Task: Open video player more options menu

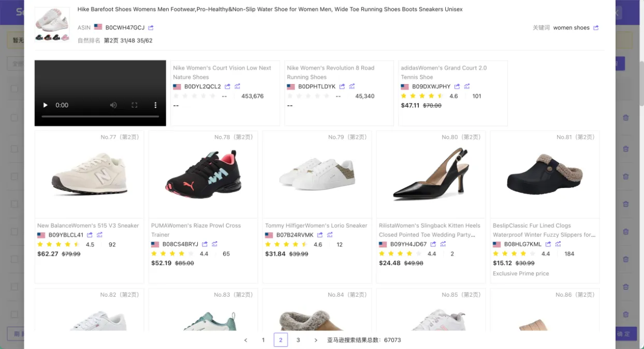Action: point(155,105)
